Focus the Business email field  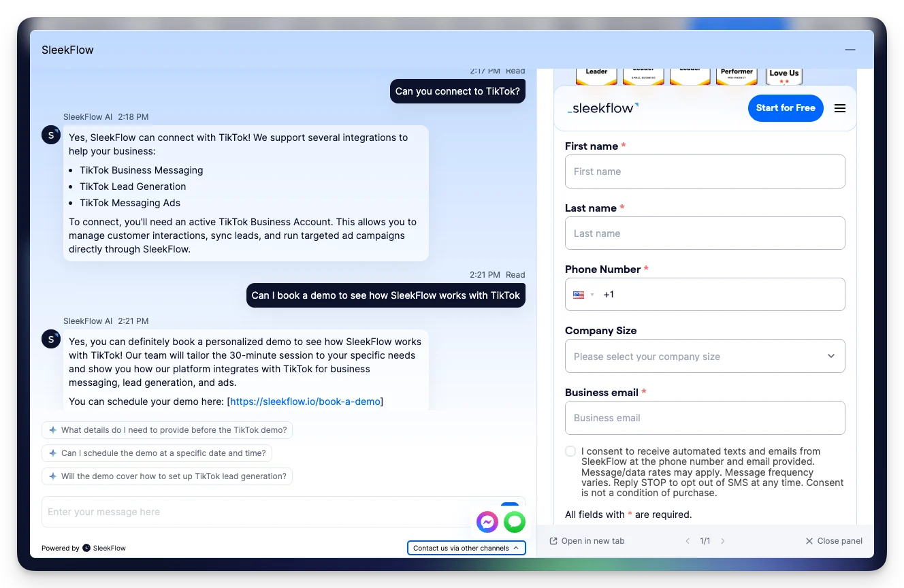point(705,418)
